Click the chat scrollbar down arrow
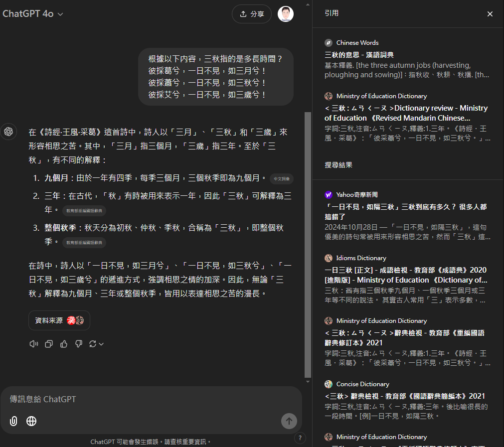Viewport: 504px width, 447px height. click(308, 382)
